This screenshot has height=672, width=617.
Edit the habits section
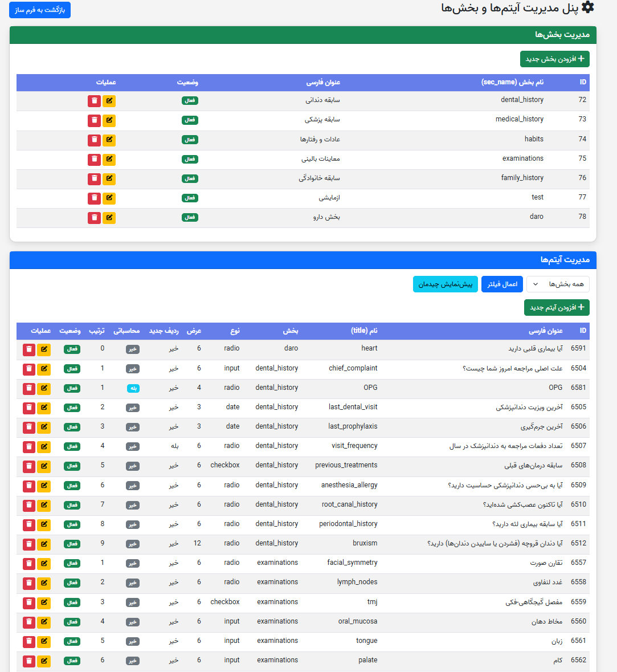(109, 140)
